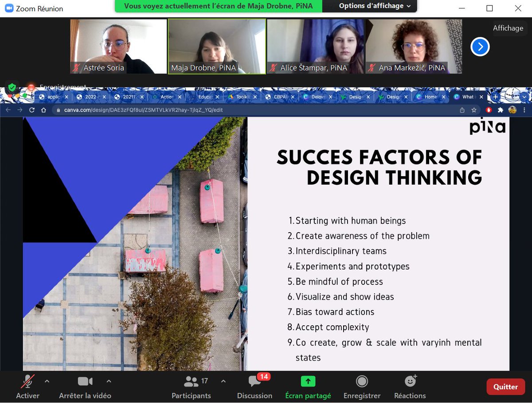Click the browser forward arrow in shared screen
532x403 pixels.
tap(20, 110)
